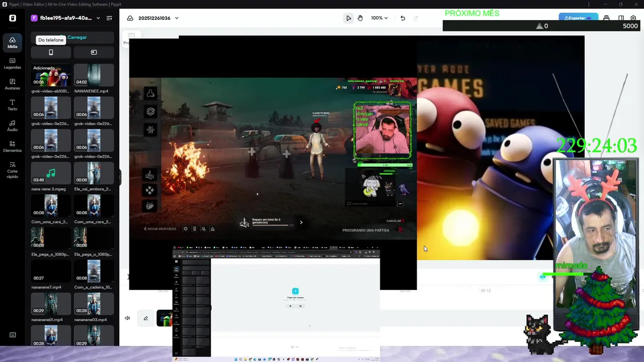The height and width of the screenshot is (362, 644).
Task: Click workspace name fb1ee195-afa9-40a
Action: point(66,18)
